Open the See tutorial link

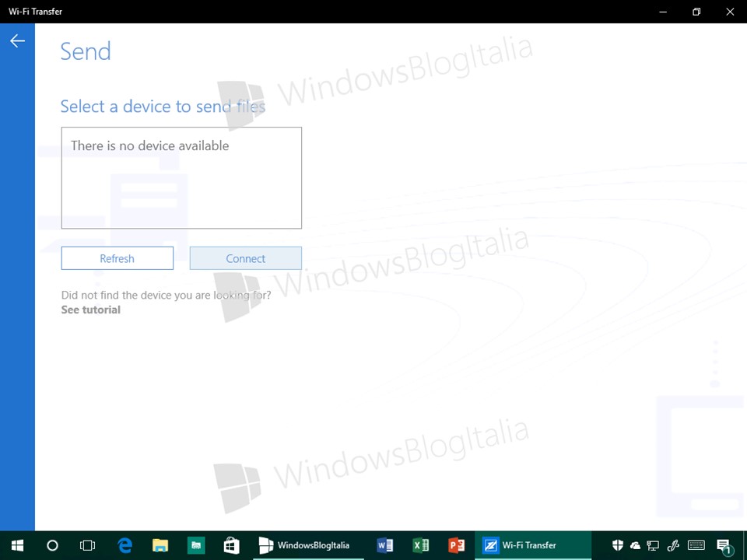point(90,310)
